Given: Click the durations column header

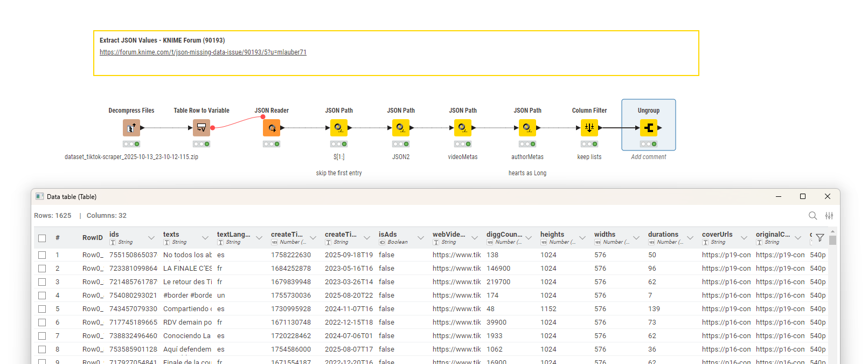Looking at the screenshot, I should (x=663, y=235).
